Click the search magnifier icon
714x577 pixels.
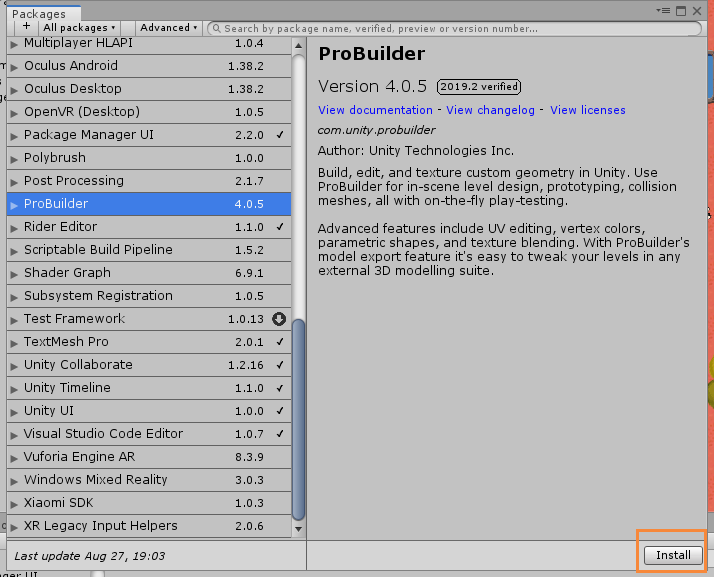click(217, 28)
